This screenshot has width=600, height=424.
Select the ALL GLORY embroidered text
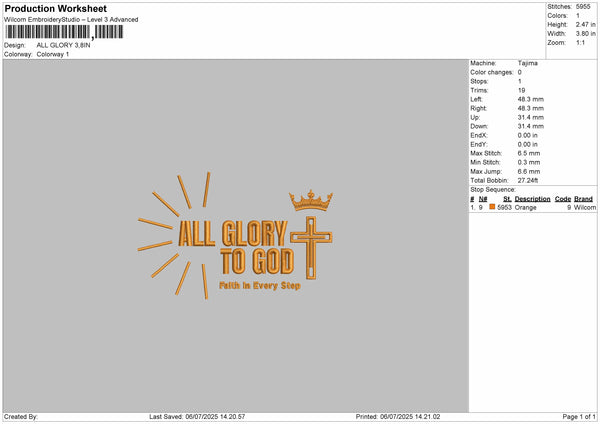[x=233, y=233]
